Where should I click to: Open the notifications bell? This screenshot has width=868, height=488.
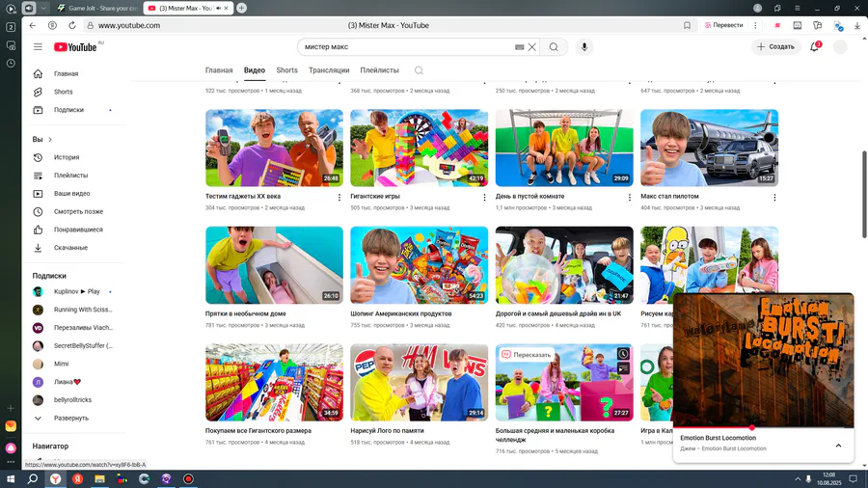click(814, 47)
